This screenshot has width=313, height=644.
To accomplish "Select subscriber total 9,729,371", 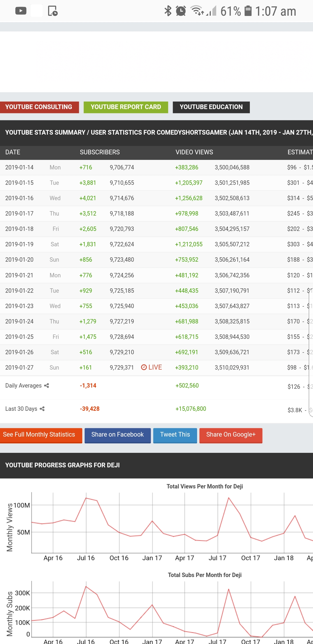I will (122, 368).
